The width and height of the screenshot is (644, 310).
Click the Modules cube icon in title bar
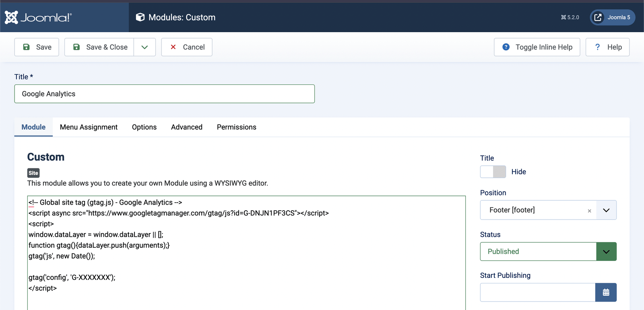pos(140,17)
